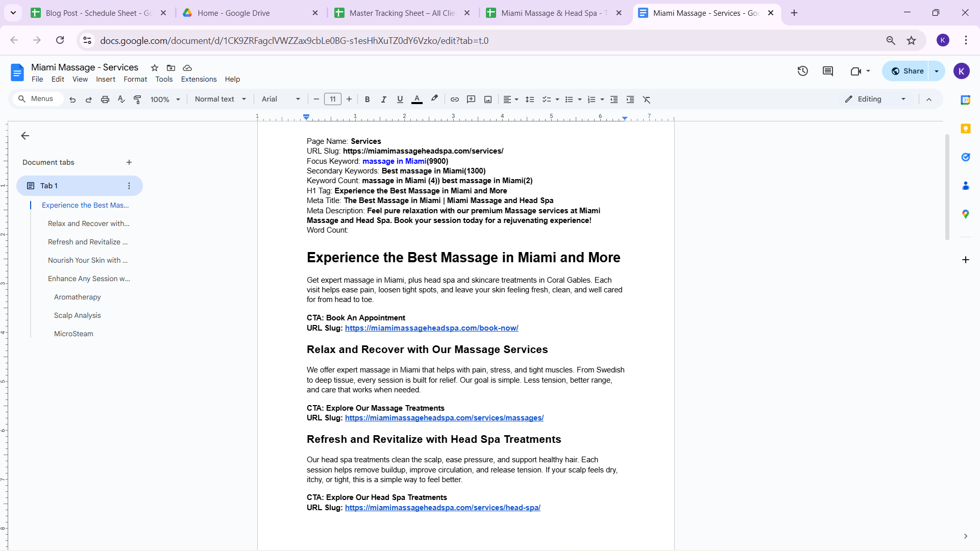This screenshot has width=980, height=551.
Task: Click the Share button
Action: (x=908, y=71)
